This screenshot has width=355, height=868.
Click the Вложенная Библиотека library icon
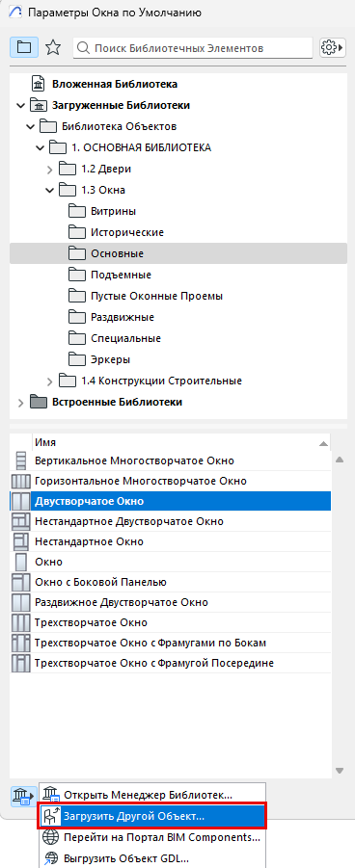pos(39,84)
